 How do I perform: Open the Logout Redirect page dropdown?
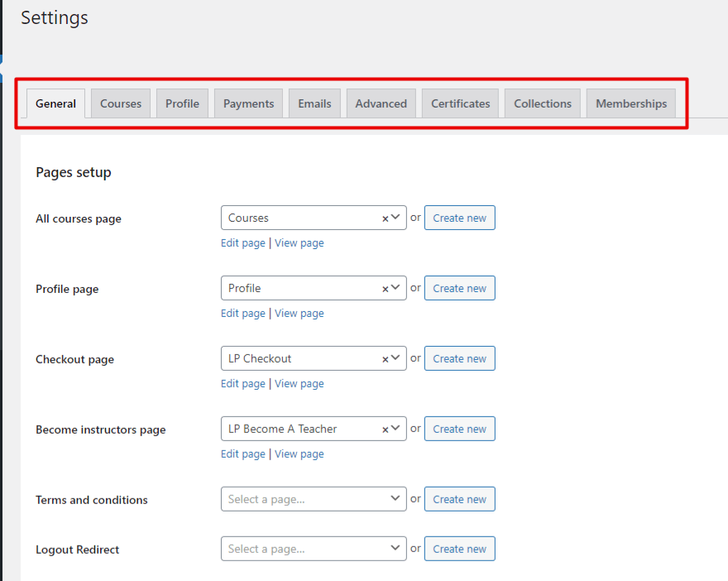click(x=314, y=549)
